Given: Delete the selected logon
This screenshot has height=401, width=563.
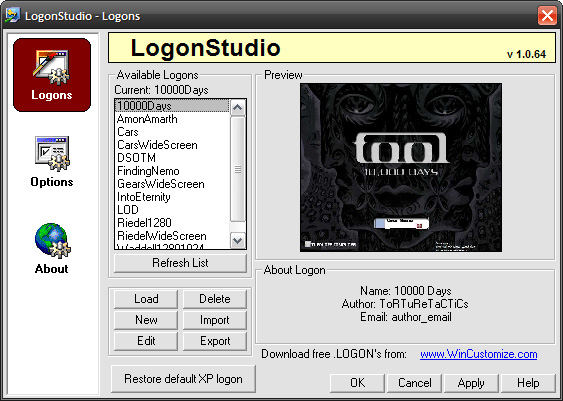Looking at the screenshot, I should 215,299.
